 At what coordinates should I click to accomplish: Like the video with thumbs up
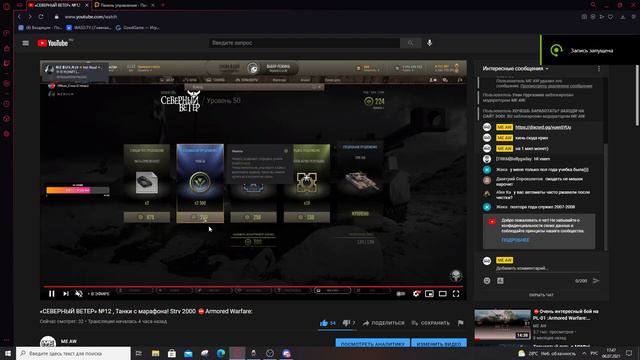[x=324, y=323]
